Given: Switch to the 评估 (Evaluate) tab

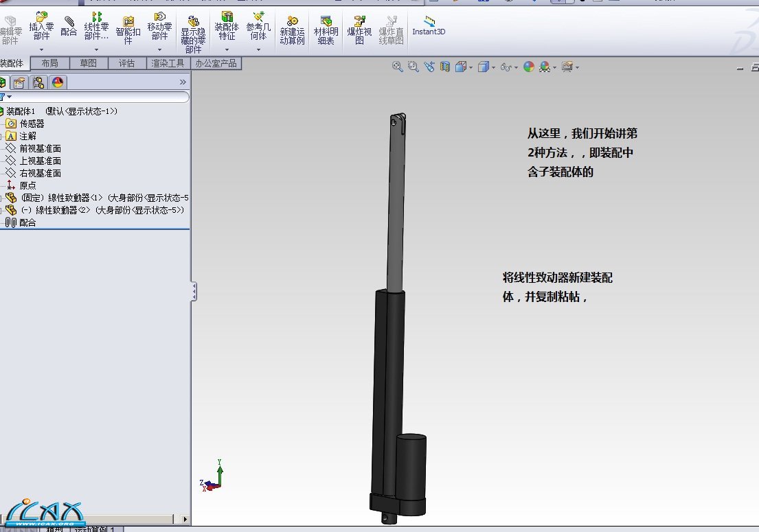Looking at the screenshot, I should [126, 63].
